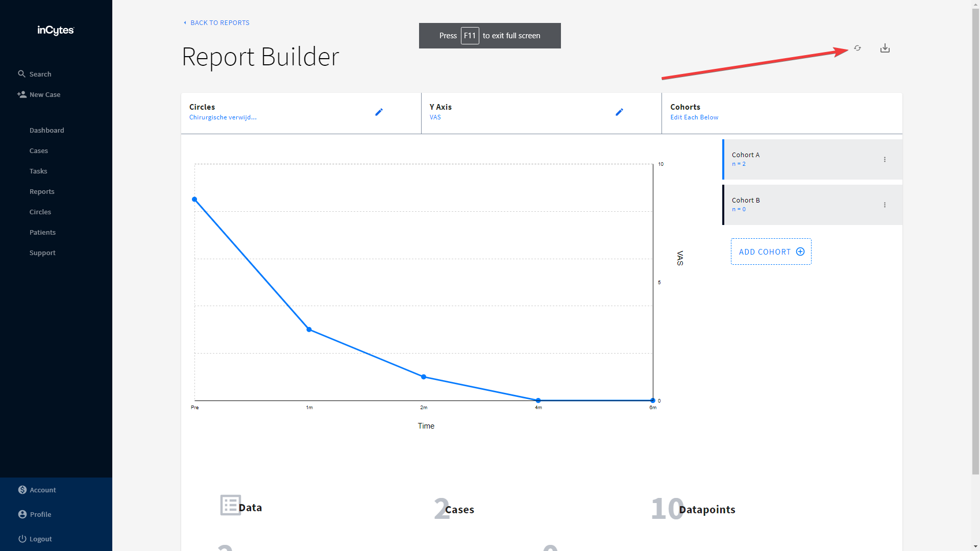Open Patients in the sidebar menu
980x551 pixels.
(x=42, y=232)
